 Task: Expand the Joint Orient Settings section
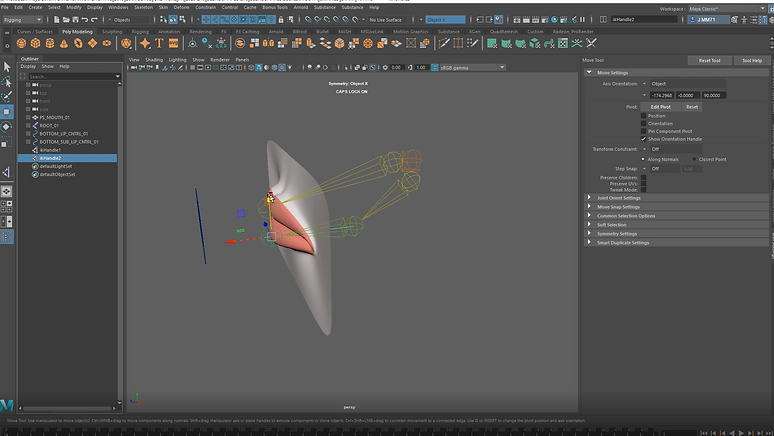tap(589, 198)
